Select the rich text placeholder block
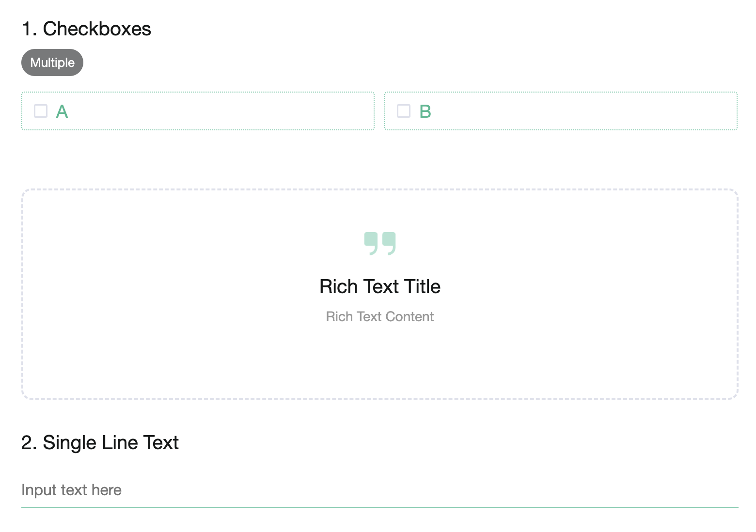 click(379, 293)
